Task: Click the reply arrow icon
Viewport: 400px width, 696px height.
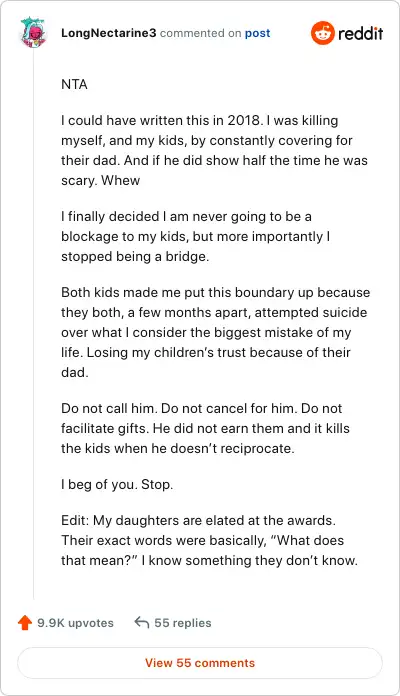Action: pos(142,622)
